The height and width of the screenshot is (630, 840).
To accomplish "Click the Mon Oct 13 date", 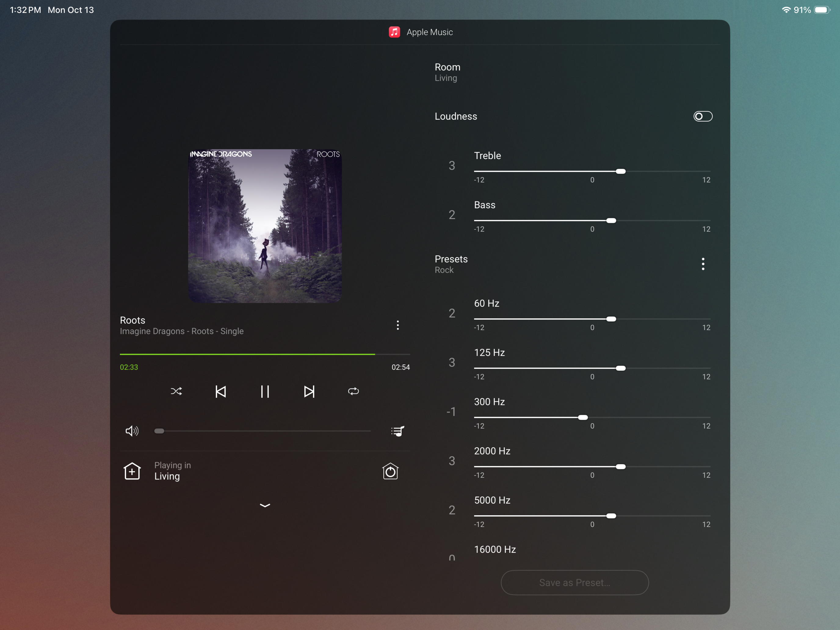I will tap(71, 10).
